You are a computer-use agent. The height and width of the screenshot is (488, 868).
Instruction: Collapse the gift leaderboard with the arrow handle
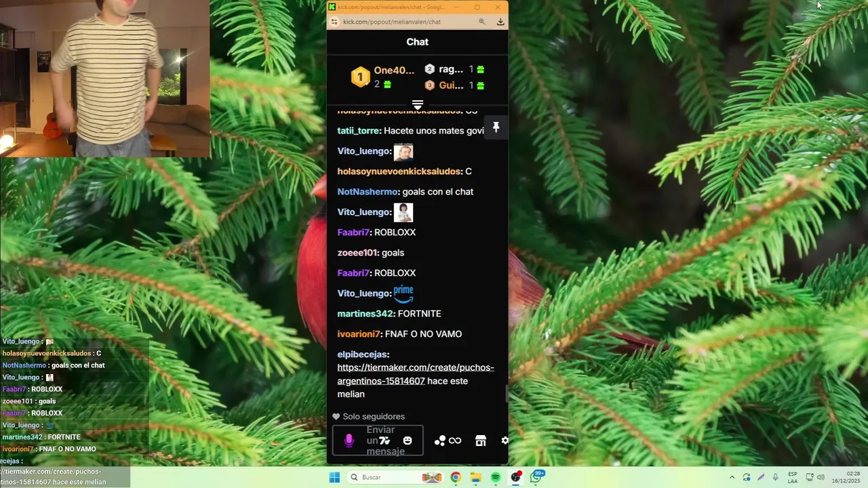coord(418,105)
